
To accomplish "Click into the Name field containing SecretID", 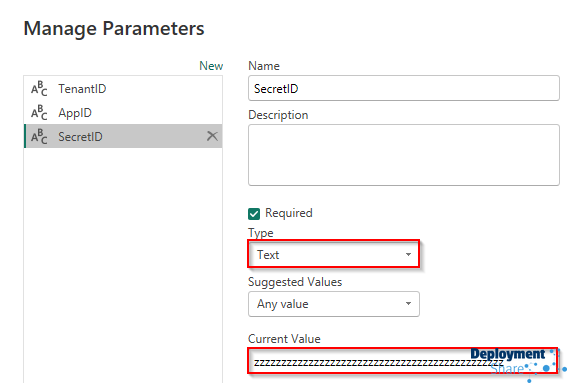I will tap(404, 88).
